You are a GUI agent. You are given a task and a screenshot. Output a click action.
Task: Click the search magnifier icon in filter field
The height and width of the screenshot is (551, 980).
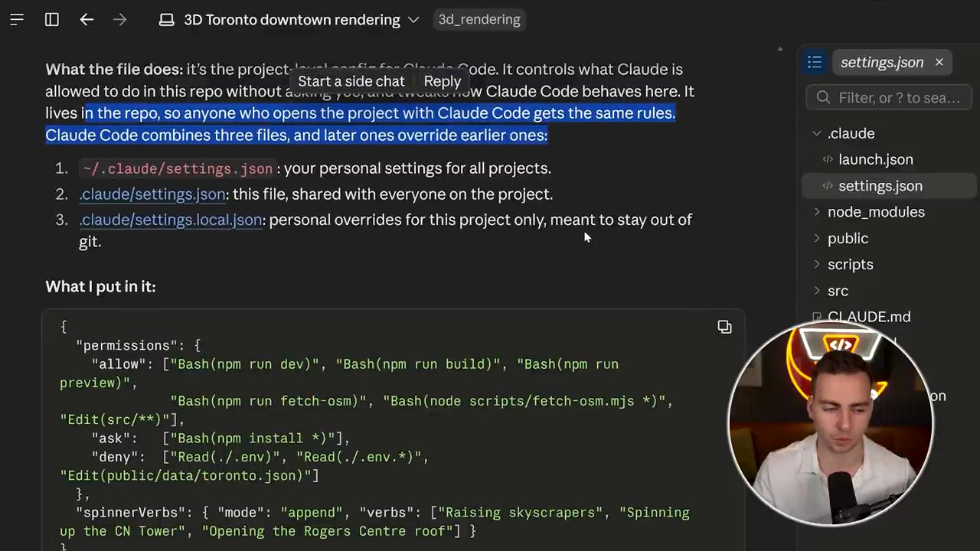tap(824, 98)
